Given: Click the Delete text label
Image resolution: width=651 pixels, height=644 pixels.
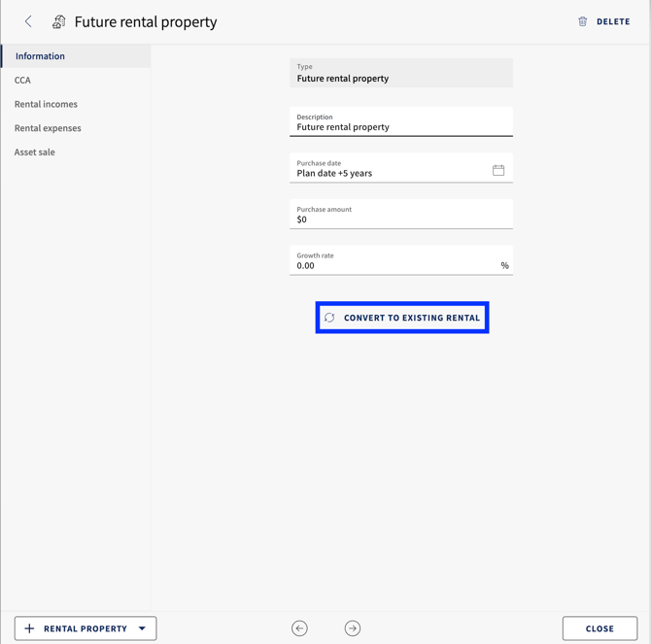Looking at the screenshot, I should (613, 21).
